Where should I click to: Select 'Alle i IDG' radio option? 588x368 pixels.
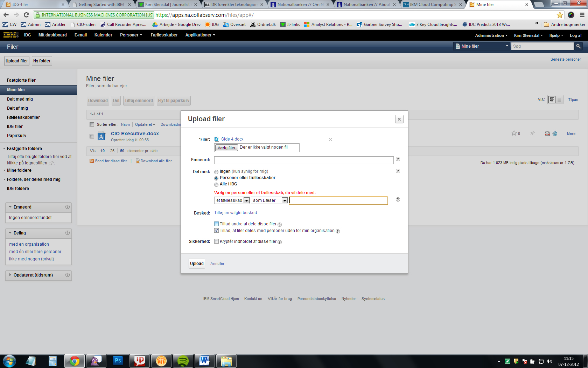(216, 185)
